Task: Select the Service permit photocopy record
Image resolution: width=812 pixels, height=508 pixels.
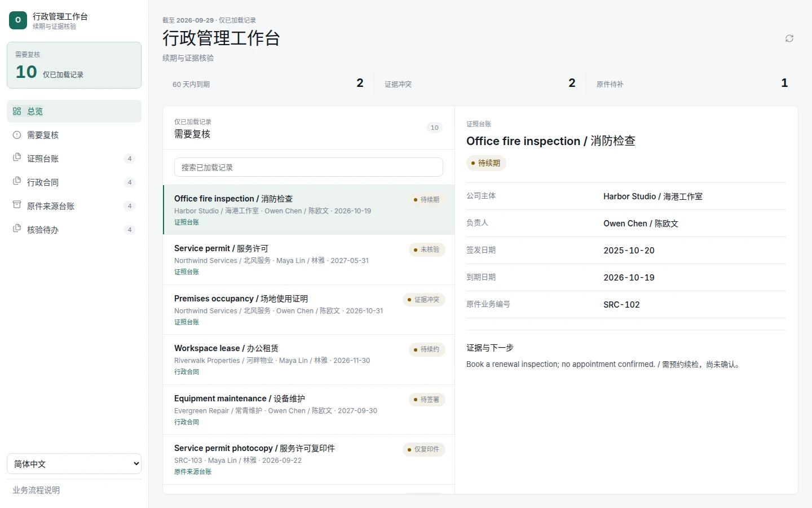Action: coord(308,459)
